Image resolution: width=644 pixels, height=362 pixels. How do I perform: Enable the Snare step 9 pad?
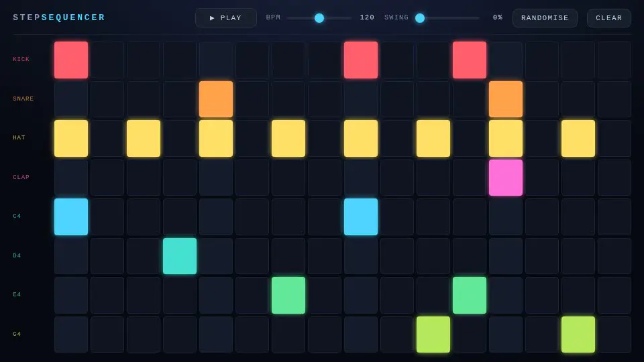click(x=361, y=99)
